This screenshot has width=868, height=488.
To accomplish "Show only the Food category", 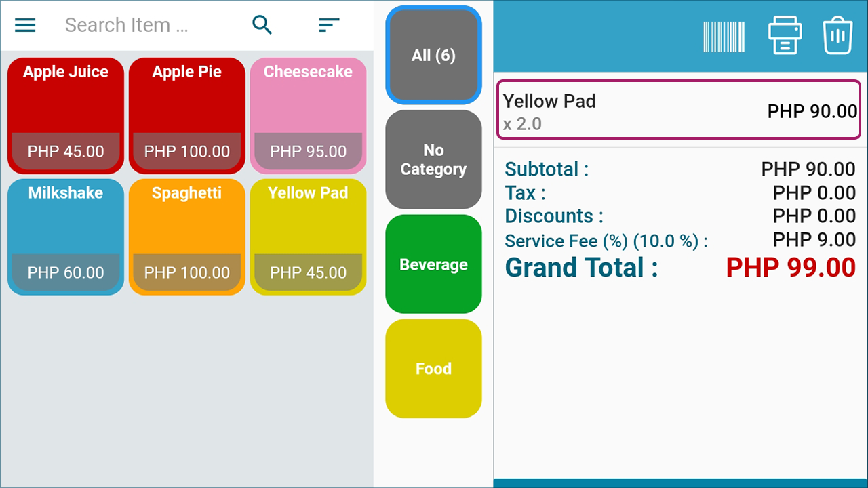I will (x=433, y=369).
